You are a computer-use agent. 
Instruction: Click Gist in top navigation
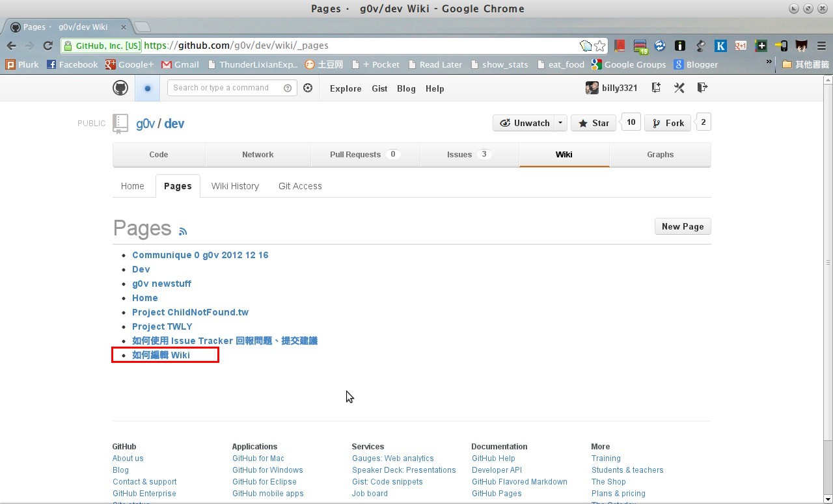pyautogui.click(x=379, y=88)
